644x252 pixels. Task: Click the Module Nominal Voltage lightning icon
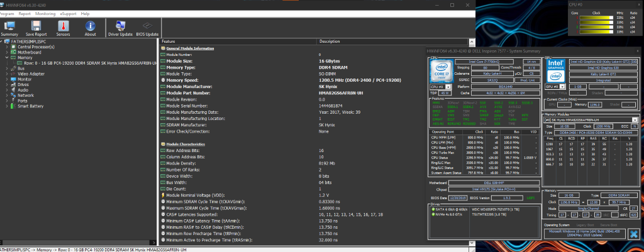coord(163,195)
